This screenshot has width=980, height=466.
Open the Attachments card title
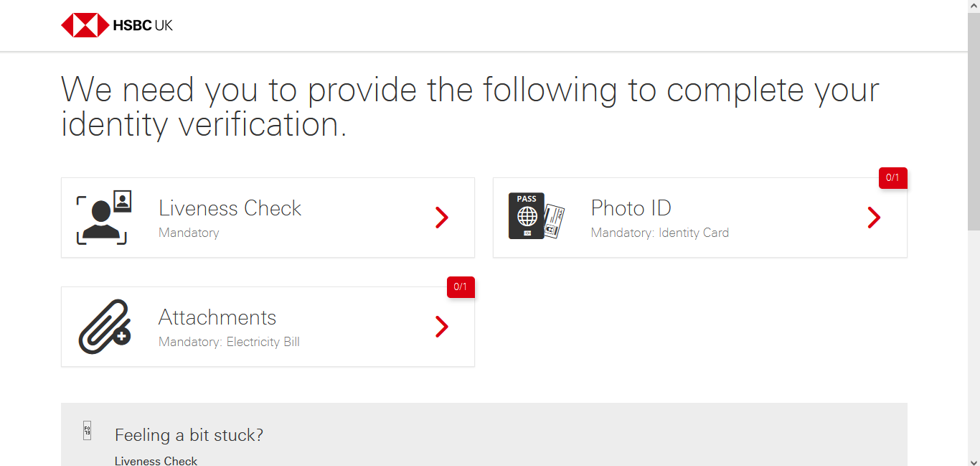pyautogui.click(x=217, y=317)
